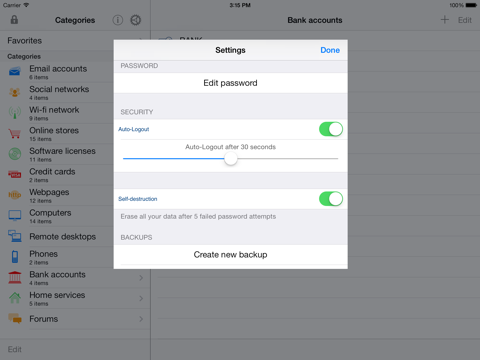Screen dimensions: 480x360
Task: Select the Bank accounts building icon
Action: pyautogui.click(x=15, y=277)
